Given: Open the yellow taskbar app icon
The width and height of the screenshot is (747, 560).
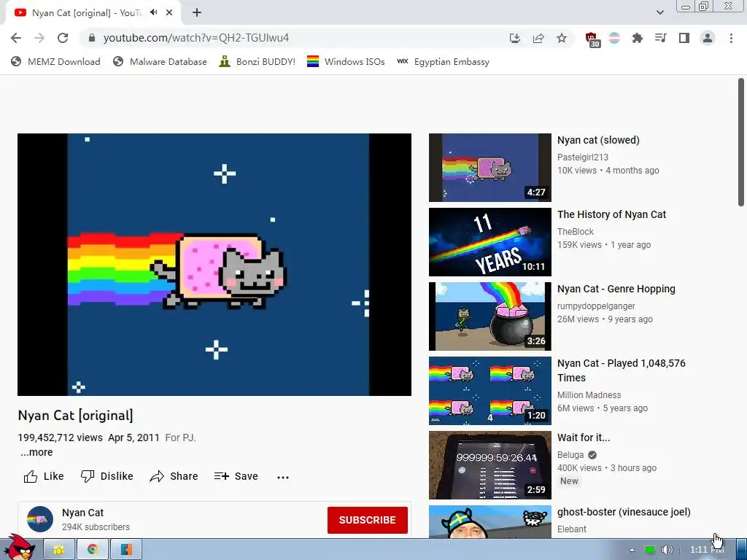Looking at the screenshot, I should pos(59,550).
